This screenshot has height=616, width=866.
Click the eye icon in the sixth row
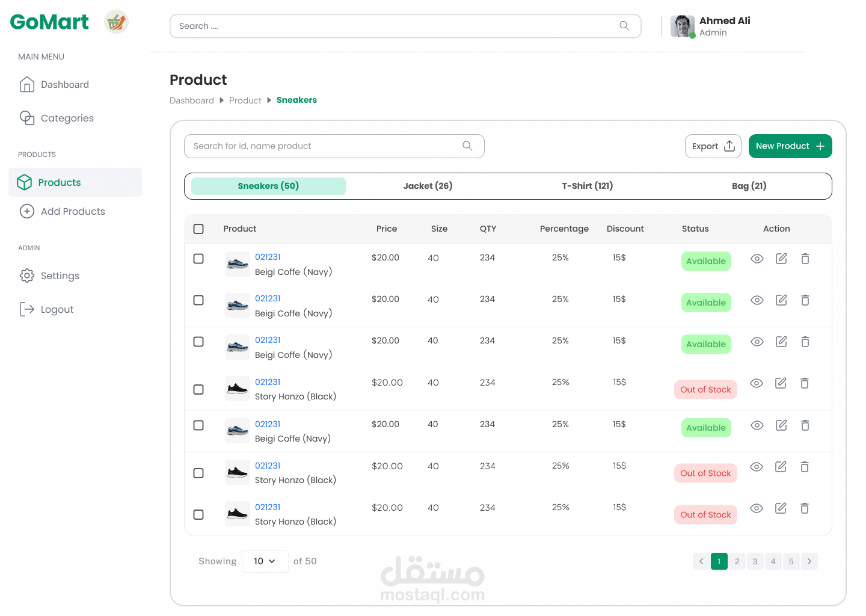[x=757, y=467]
